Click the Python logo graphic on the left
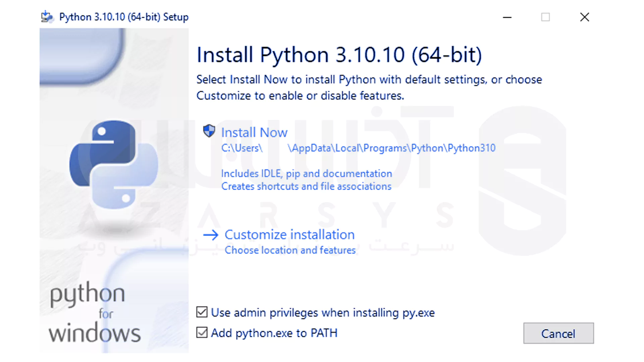This screenshot has width=644, height=362. click(114, 164)
